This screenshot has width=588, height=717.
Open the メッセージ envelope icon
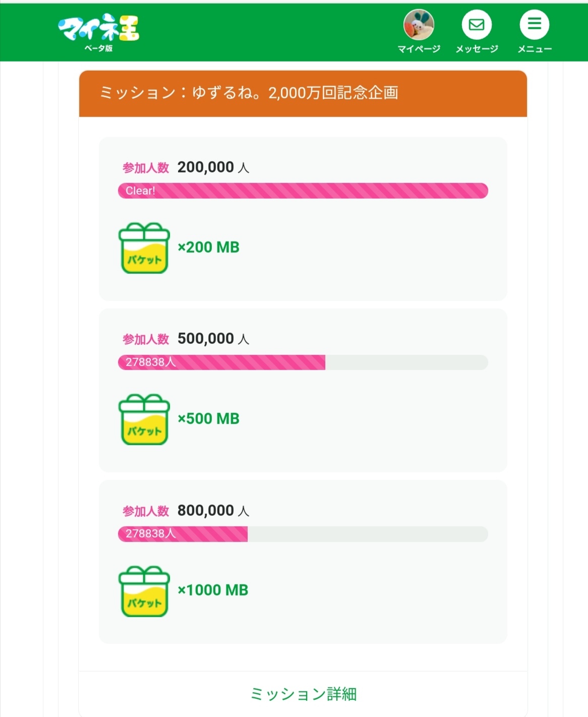pyautogui.click(x=477, y=25)
